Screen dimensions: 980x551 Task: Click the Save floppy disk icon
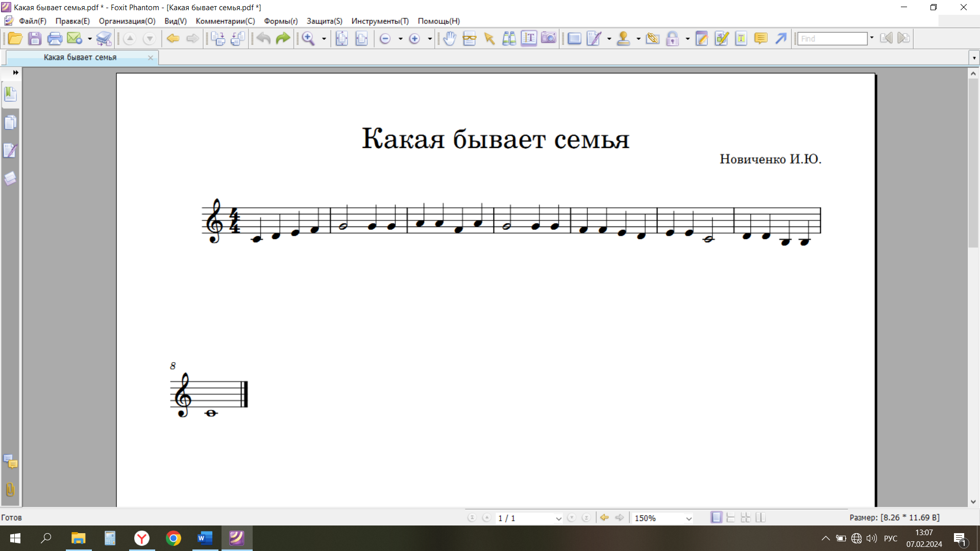click(x=35, y=38)
